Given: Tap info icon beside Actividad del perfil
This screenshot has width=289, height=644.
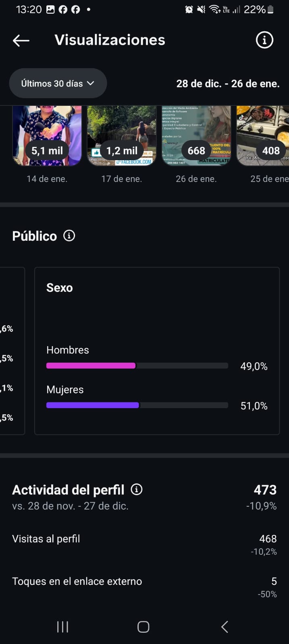Looking at the screenshot, I should 137,489.
